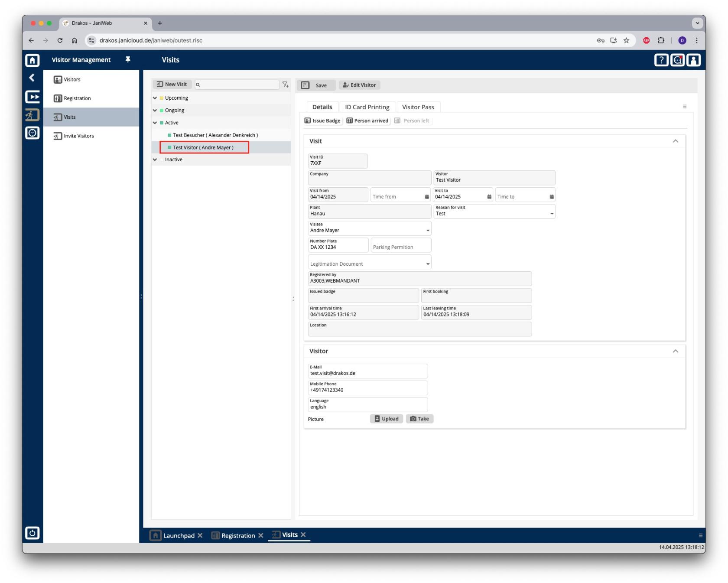
Task: Click the Person arrived button
Action: click(x=367, y=121)
